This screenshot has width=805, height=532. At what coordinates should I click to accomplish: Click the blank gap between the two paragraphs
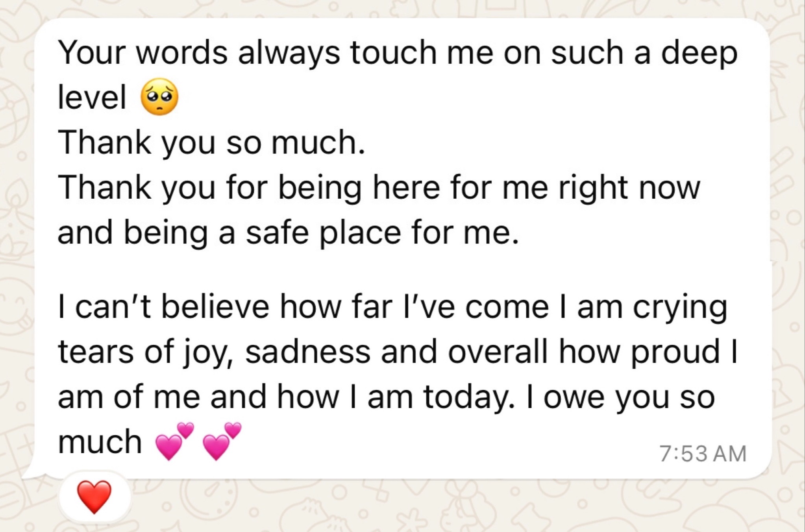[402, 272]
